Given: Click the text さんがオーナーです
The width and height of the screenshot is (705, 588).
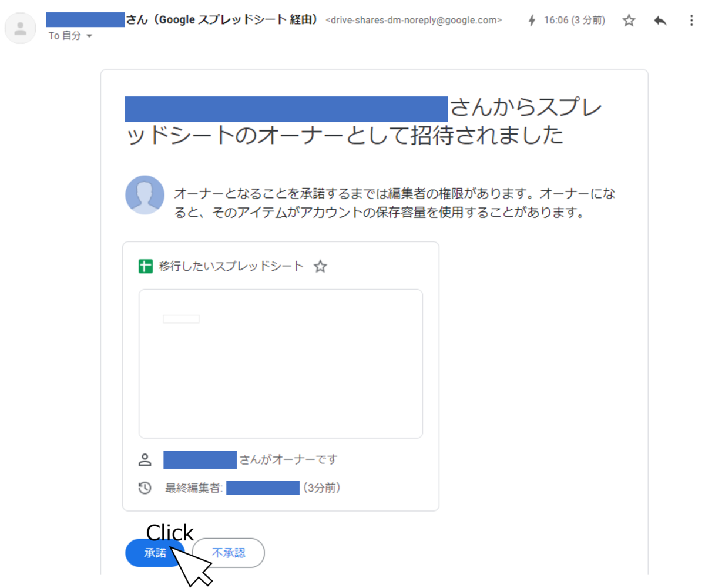Looking at the screenshot, I should pyautogui.click(x=288, y=460).
